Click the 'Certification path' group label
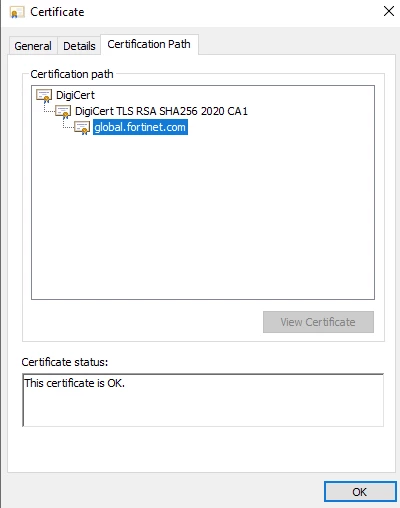400x508 pixels. (72, 74)
